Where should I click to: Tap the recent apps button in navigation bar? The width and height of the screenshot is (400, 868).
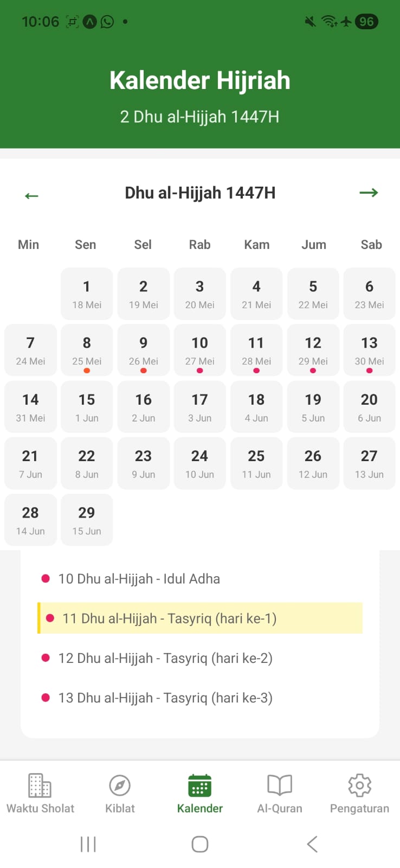[88, 844]
